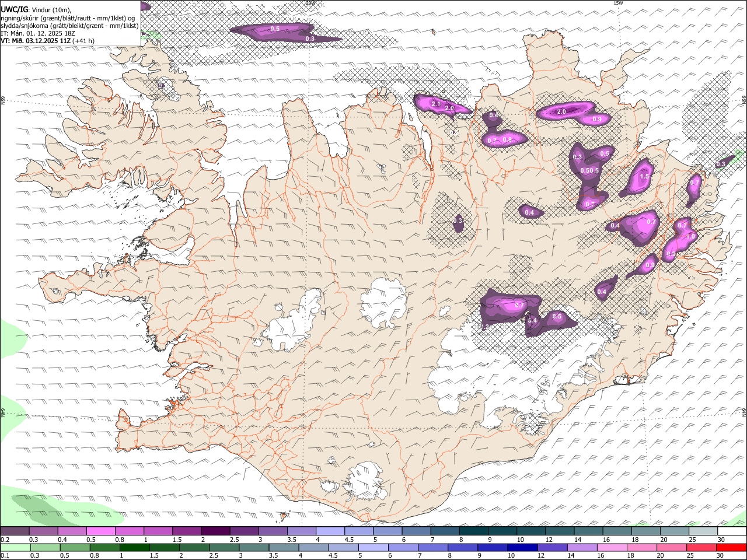This screenshot has width=747, height=560.
Task: Click the '1.0' precipitation value on the map
Action: (690, 237)
